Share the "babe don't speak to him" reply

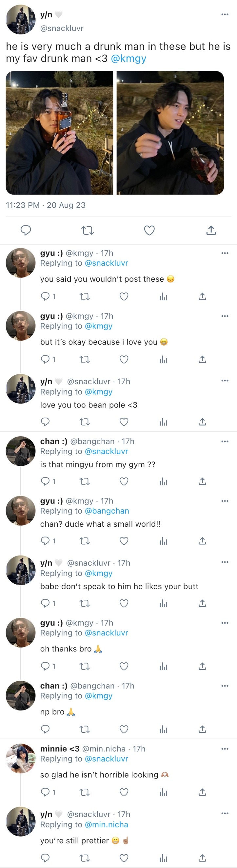point(202,603)
